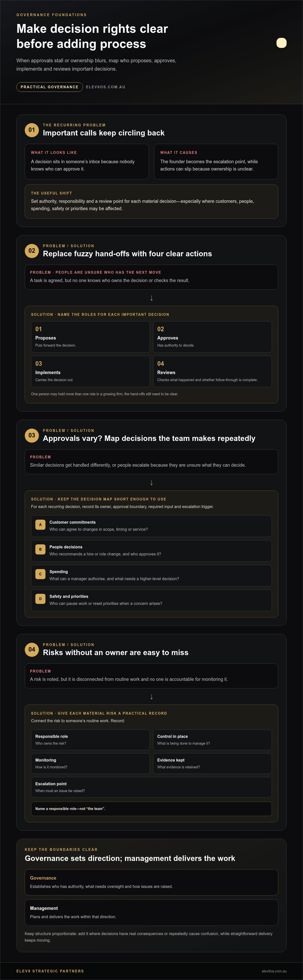Click the C badge beside Spending

[x=40, y=574]
